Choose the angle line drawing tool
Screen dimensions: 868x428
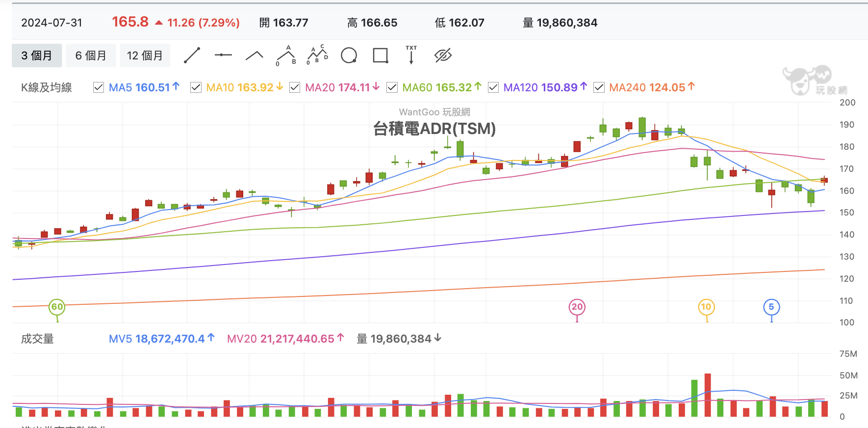[x=254, y=55]
